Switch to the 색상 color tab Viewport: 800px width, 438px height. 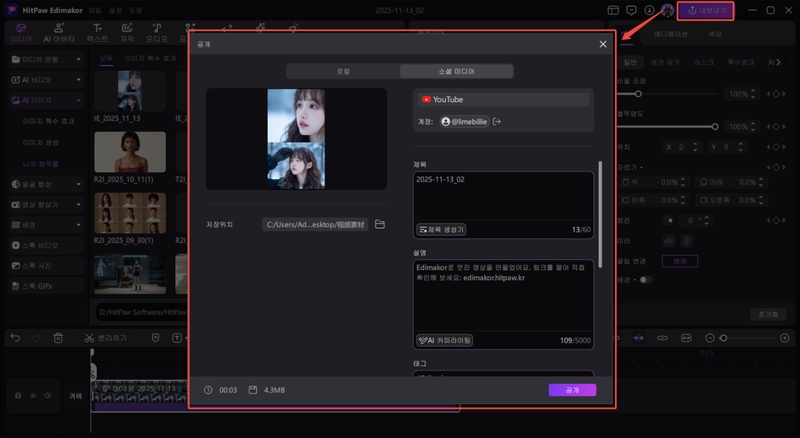[x=715, y=34]
